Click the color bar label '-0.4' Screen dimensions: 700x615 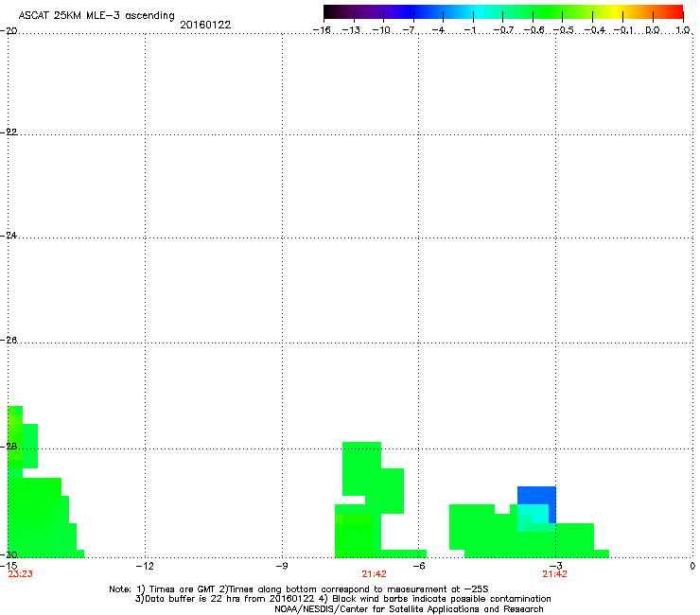click(x=595, y=30)
